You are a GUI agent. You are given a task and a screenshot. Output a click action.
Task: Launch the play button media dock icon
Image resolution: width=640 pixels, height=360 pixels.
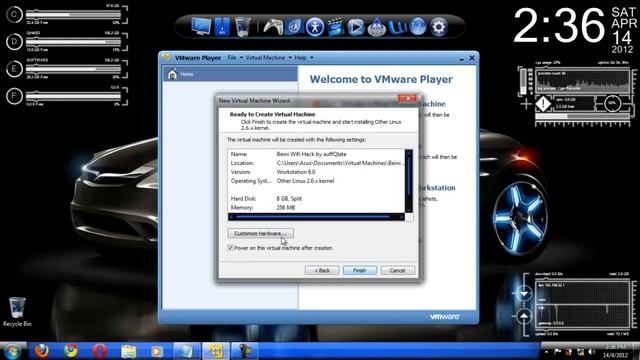(356, 27)
